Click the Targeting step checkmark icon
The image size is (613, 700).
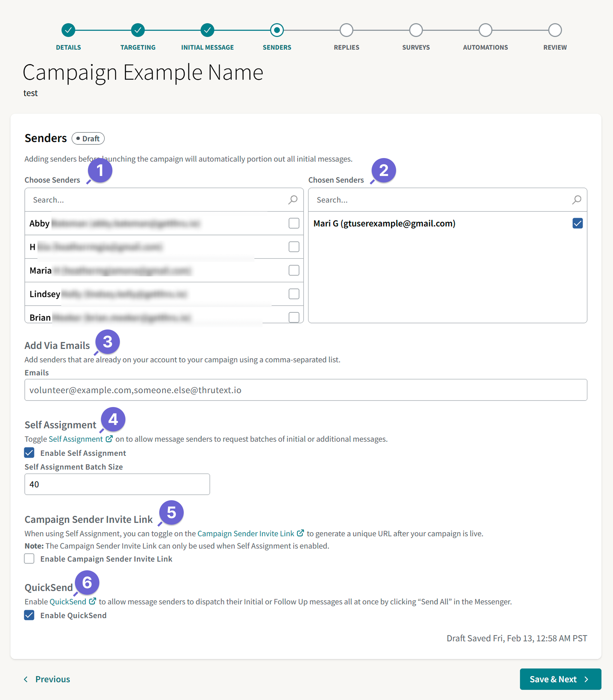[137, 30]
